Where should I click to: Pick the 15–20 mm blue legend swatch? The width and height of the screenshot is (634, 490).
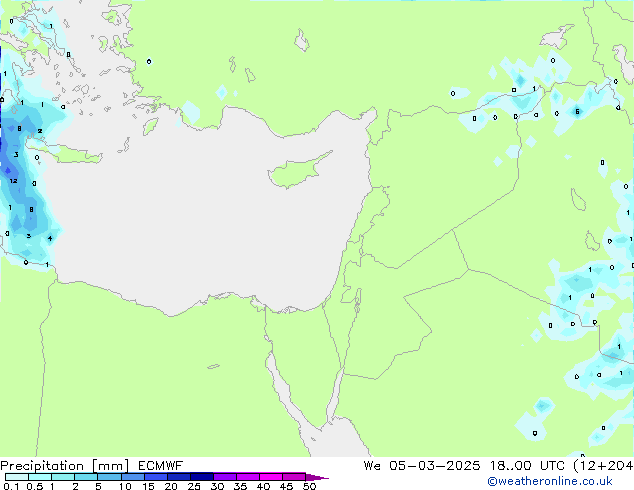156,477
